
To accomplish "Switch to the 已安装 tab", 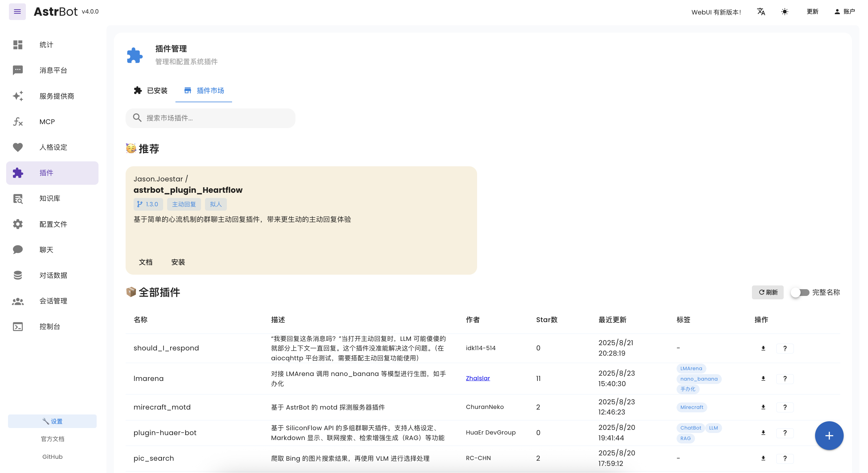I will 151,90.
